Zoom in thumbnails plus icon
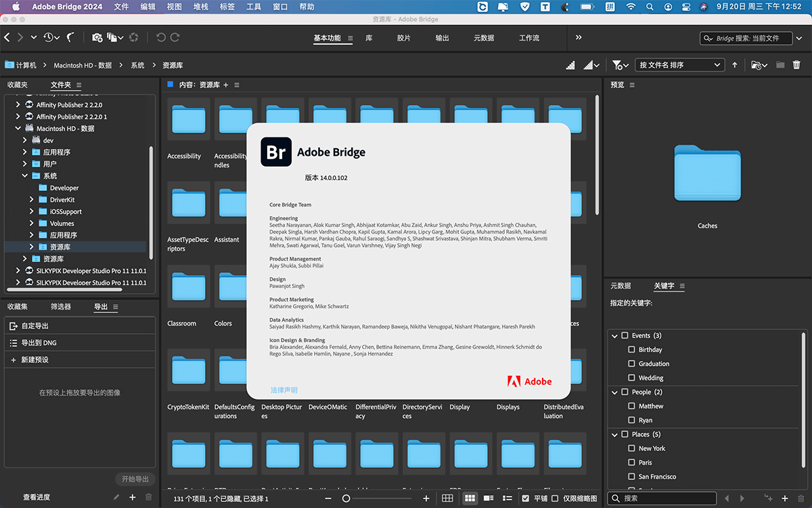This screenshot has height=508, width=812. (x=426, y=499)
